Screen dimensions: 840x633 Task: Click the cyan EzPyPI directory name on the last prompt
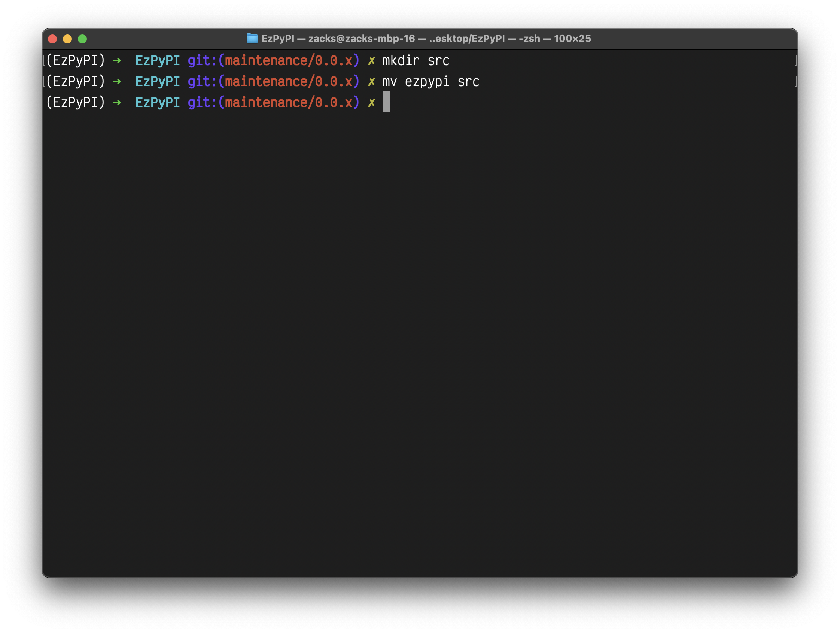pyautogui.click(x=158, y=103)
